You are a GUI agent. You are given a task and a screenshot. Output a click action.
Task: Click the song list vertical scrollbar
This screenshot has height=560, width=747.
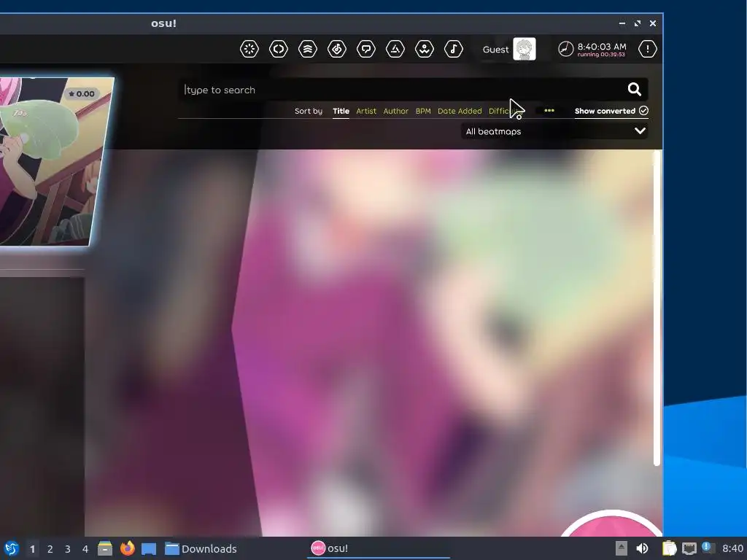point(657,308)
